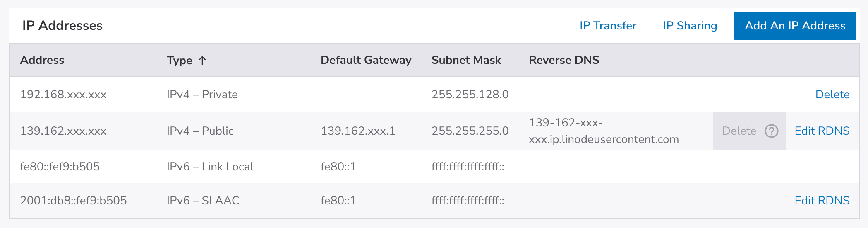Image resolution: width=868 pixels, height=228 pixels.
Task: Select the 139.162.xxx.xxx address cell
Action: click(x=63, y=131)
